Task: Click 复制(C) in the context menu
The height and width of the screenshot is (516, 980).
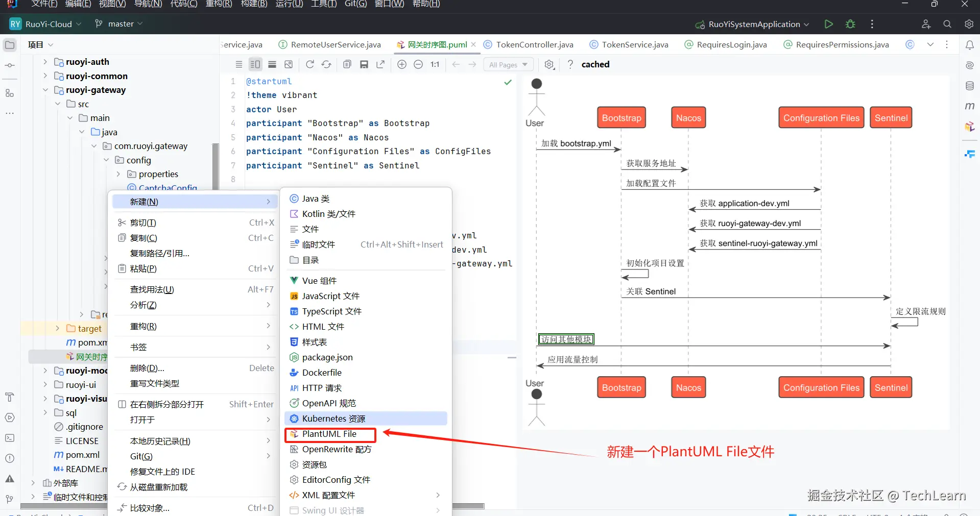Action: (196, 238)
